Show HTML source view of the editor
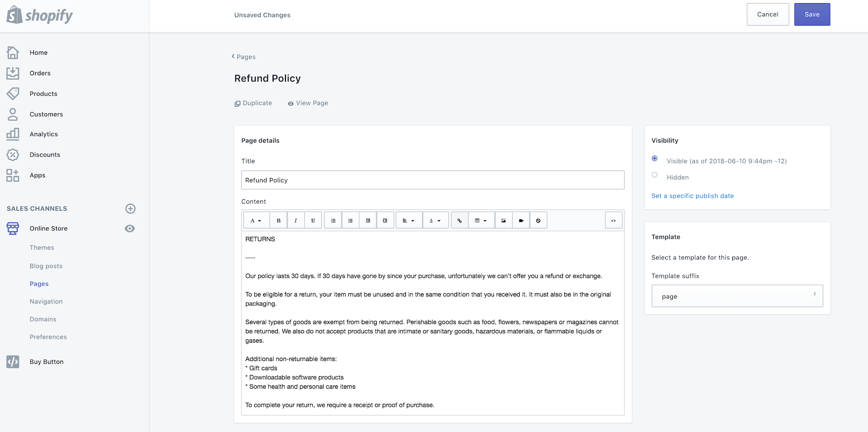This screenshot has width=868, height=432. click(x=613, y=221)
